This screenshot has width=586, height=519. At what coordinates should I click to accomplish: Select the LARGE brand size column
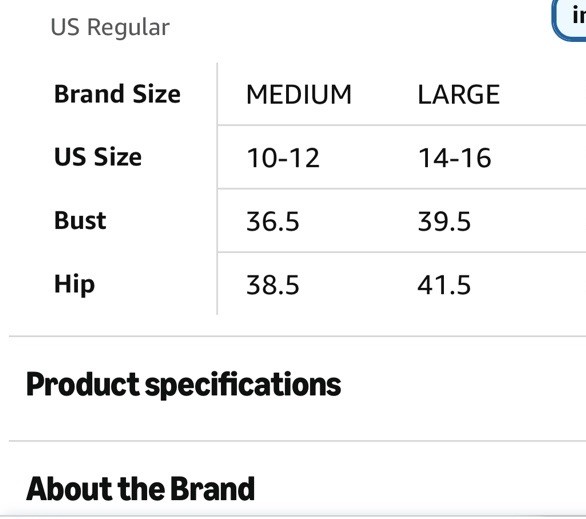point(459,95)
